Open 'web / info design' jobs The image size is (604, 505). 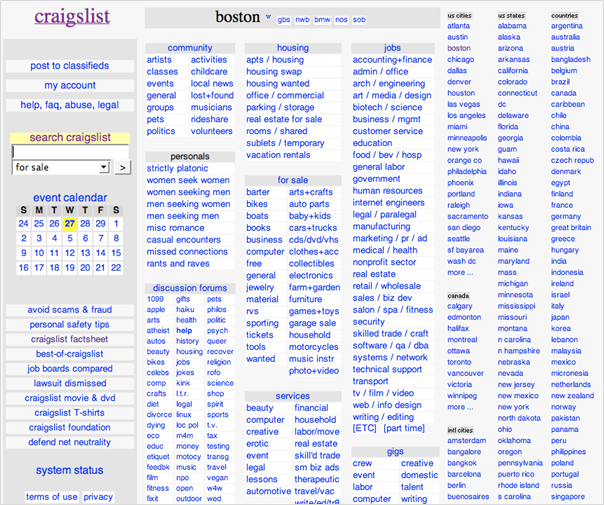[x=387, y=405]
